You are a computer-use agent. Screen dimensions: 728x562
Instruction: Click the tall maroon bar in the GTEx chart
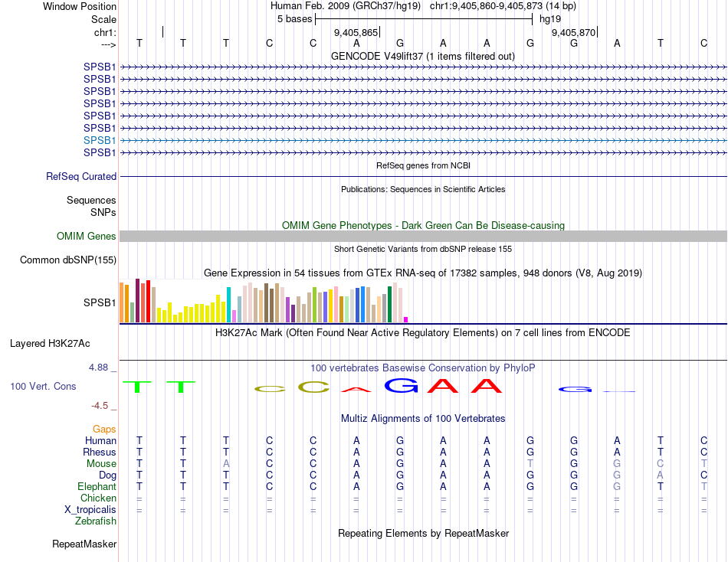pyautogui.click(x=137, y=300)
